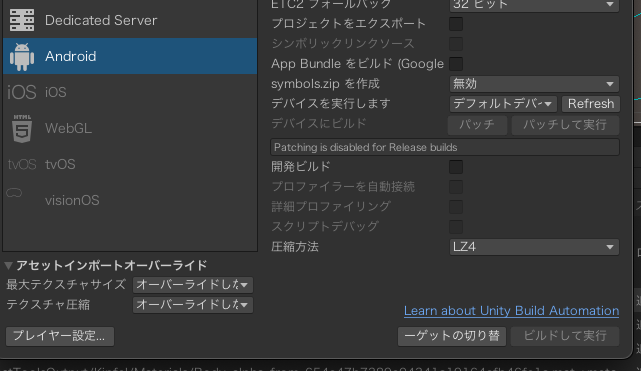The image size is (641, 371).
Task: Click the 最大テクスチャサイズ label
Action: pos(66,285)
